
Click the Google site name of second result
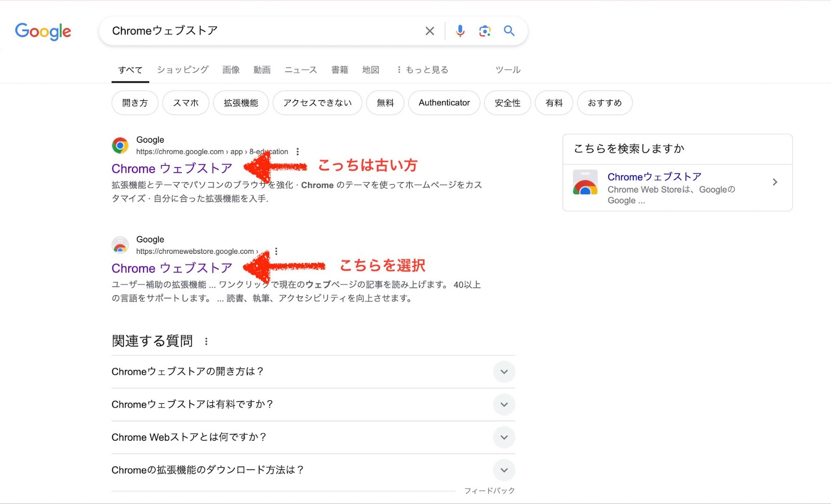coord(150,239)
